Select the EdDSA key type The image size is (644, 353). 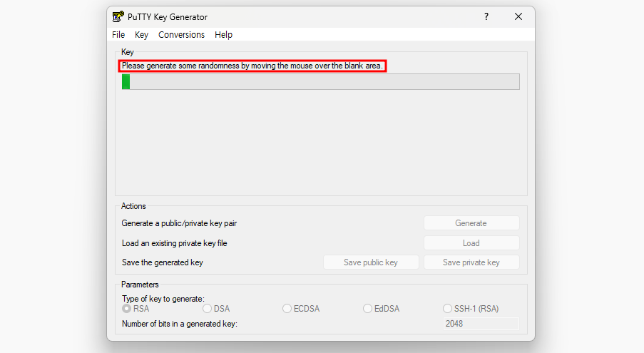point(381,309)
